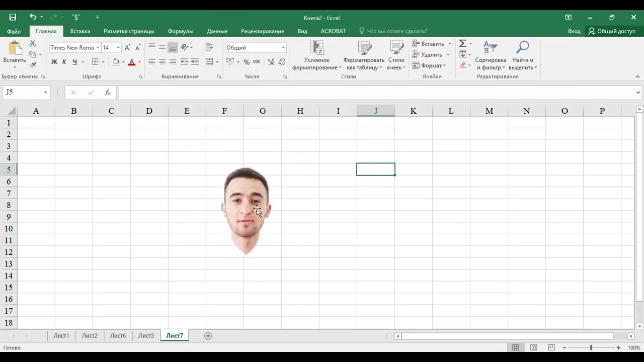Open the Общий number format dropdown
This screenshot has height=362, width=644.
point(283,48)
